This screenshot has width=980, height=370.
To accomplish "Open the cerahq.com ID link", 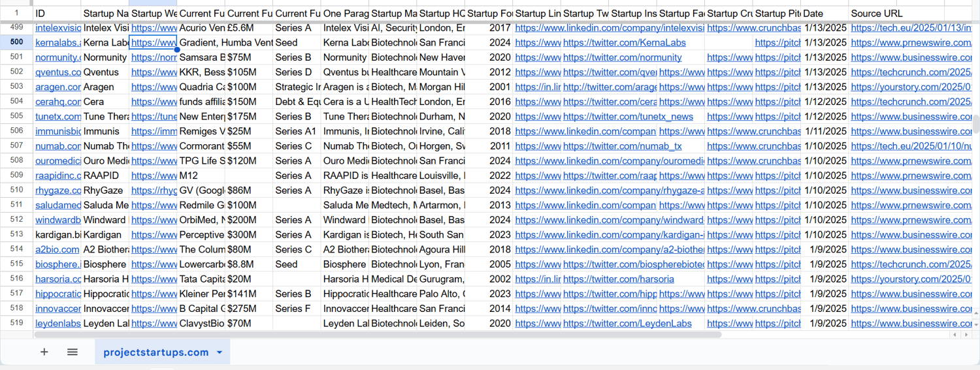I will [x=58, y=102].
